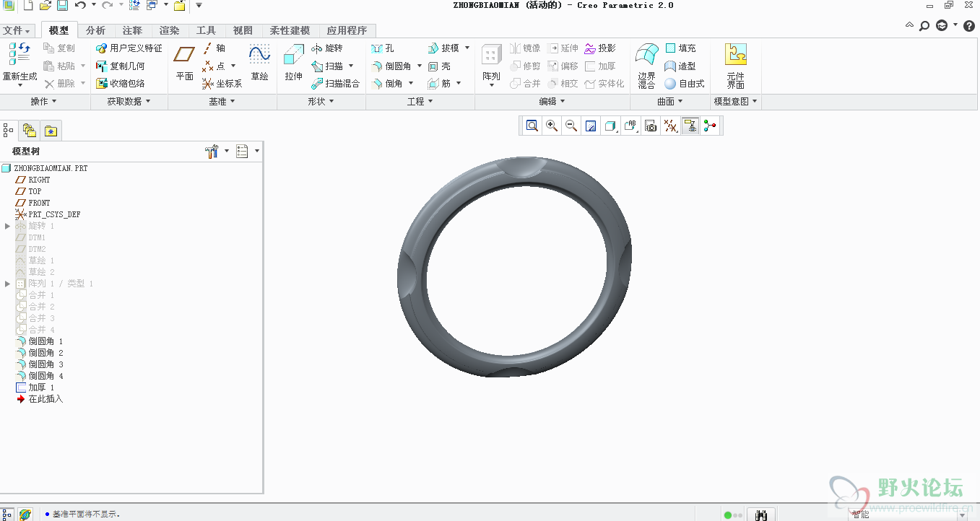Select the Extrude (拉伸) tool
Screen dimensions: 980x521
[293, 62]
